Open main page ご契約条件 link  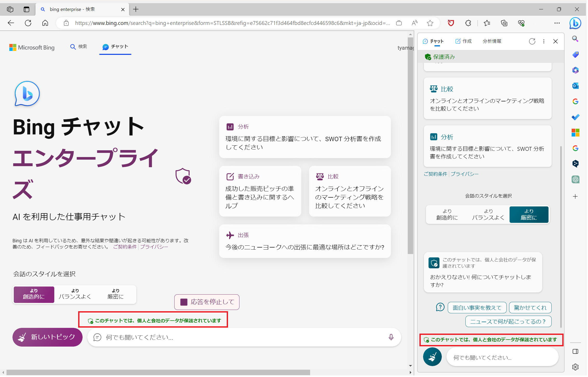[125, 247]
